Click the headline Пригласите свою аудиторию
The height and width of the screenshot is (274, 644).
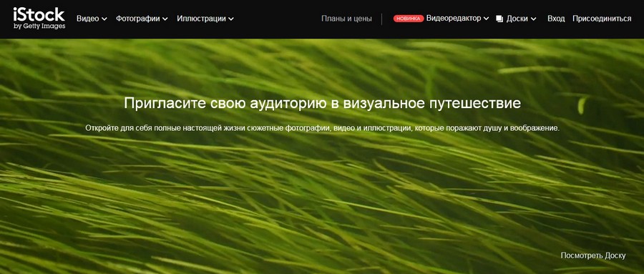click(322, 103)
